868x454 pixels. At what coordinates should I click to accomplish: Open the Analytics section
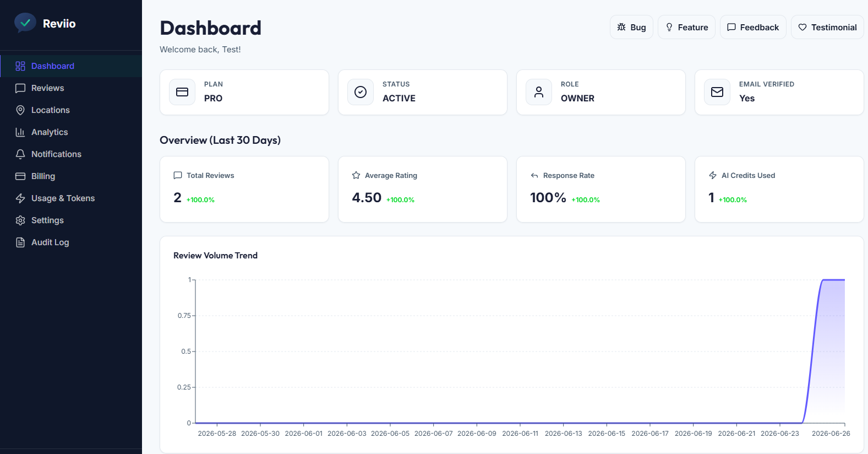tap(71, 132)
